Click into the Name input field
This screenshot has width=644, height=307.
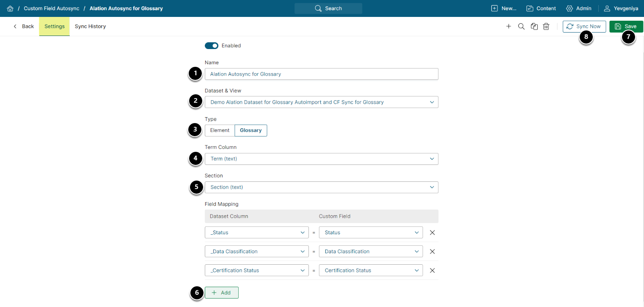click(x=322, y=74)
